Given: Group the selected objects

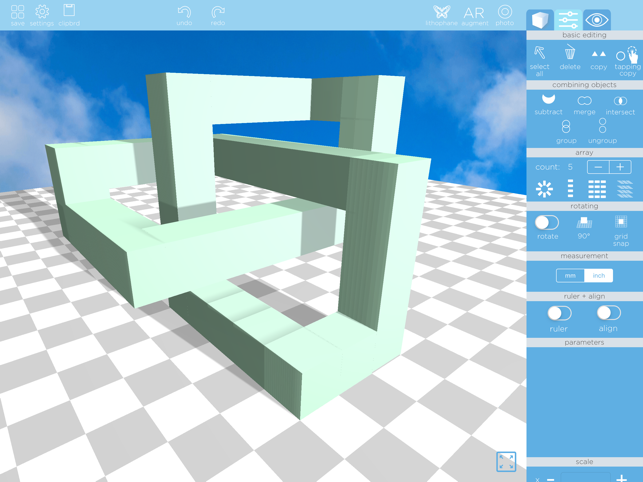Looking at the screenshot, I should pyautogui.click(x=566, y=132).
